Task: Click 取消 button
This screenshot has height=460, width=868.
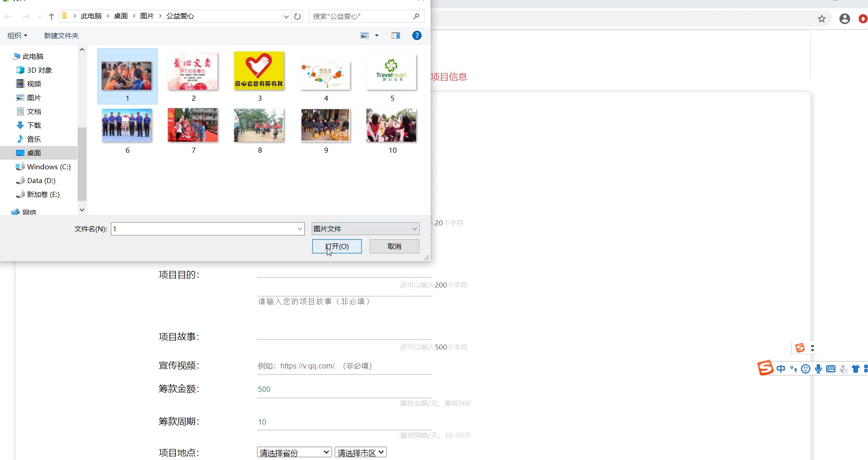Action: (x=394, y=246)
